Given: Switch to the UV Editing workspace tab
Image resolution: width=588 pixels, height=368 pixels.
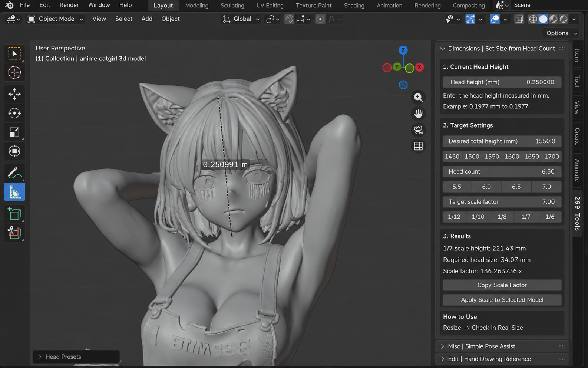Looking at the screenshot, I should pyautogui.click(x=270, y=6).
